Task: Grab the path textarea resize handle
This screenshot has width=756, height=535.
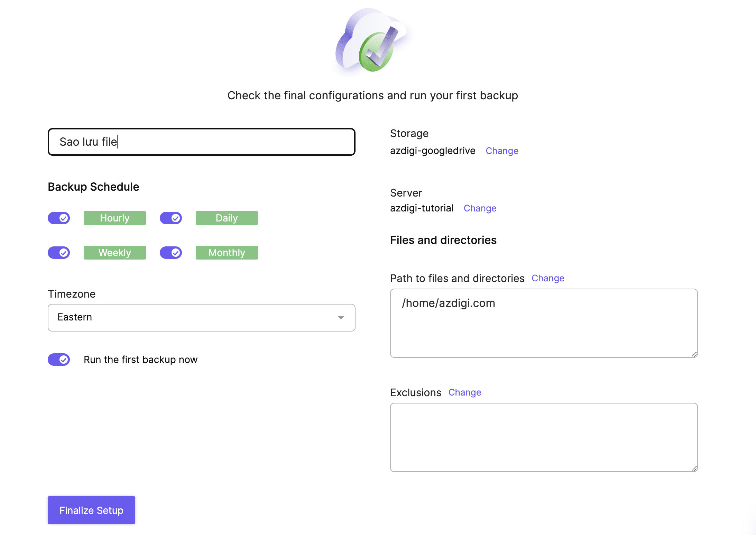Action: 694,354
